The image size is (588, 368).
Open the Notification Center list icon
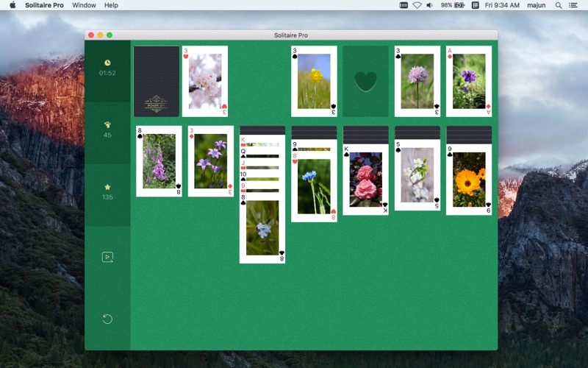point(573,5)
